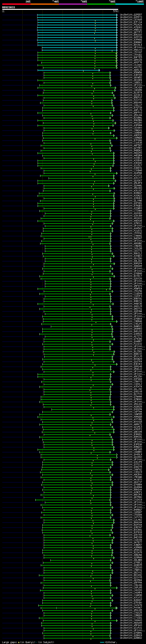This screenshot has width=146, height=644.
Task: Select the UniRef100_A4SZR0 label
Action: [131, 123]
